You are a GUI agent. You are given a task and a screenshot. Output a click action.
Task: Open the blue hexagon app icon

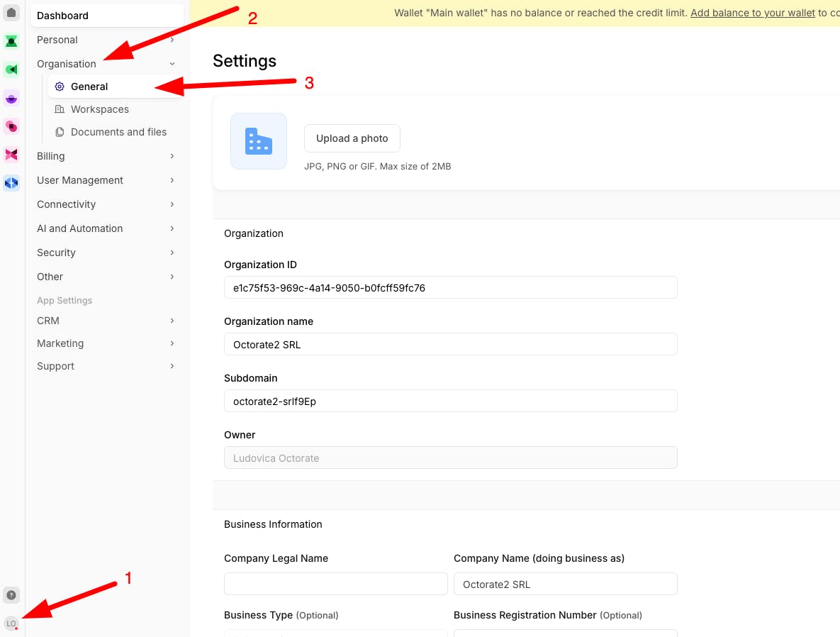tap(11, 184)
